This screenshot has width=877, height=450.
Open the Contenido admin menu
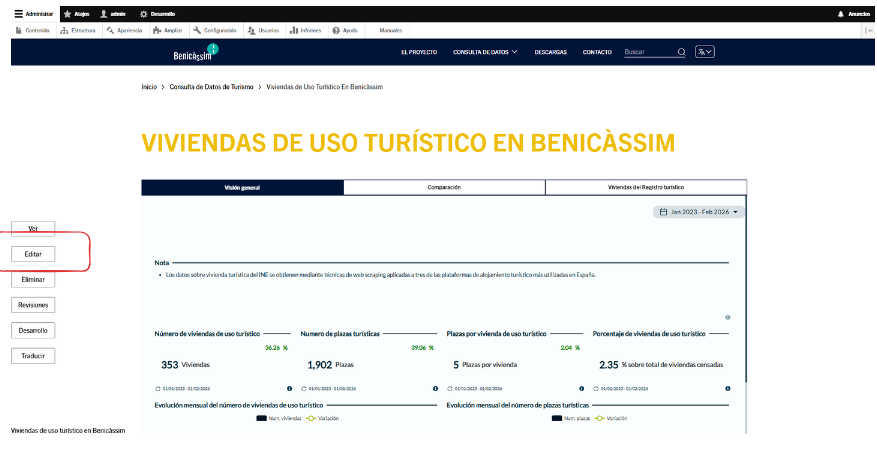33,30
